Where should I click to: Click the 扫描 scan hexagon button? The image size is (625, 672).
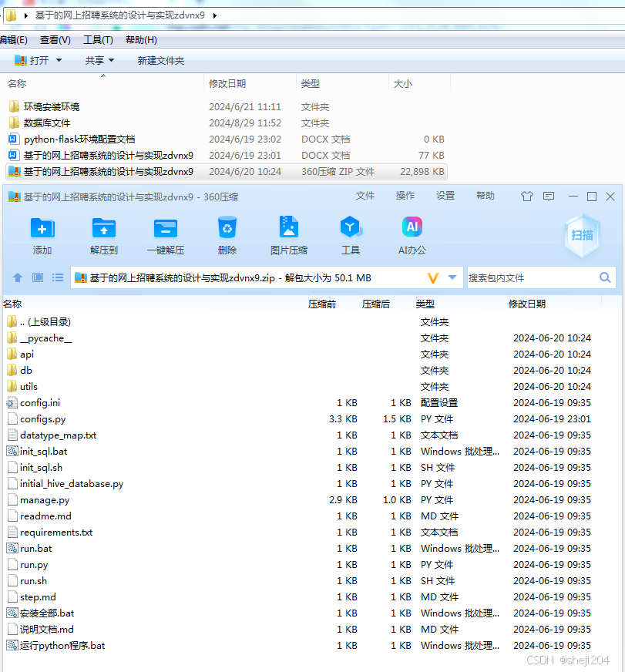coord(582,235)
